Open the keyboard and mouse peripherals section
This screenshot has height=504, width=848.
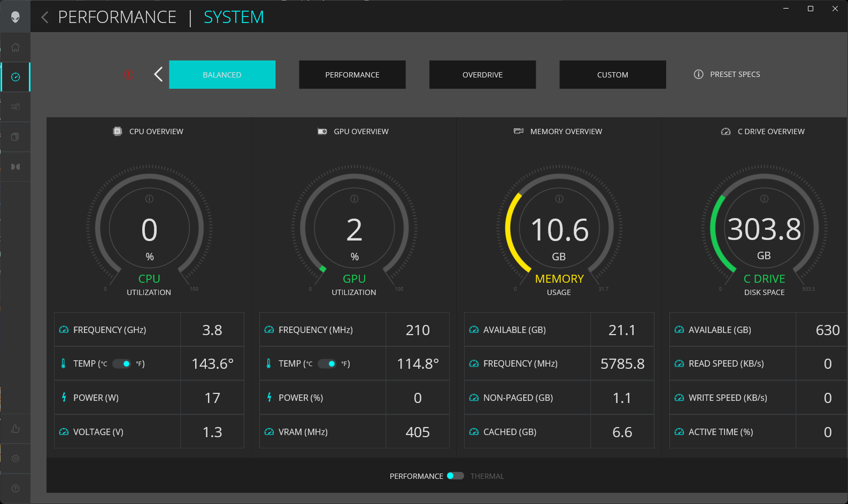coord(16,107)
